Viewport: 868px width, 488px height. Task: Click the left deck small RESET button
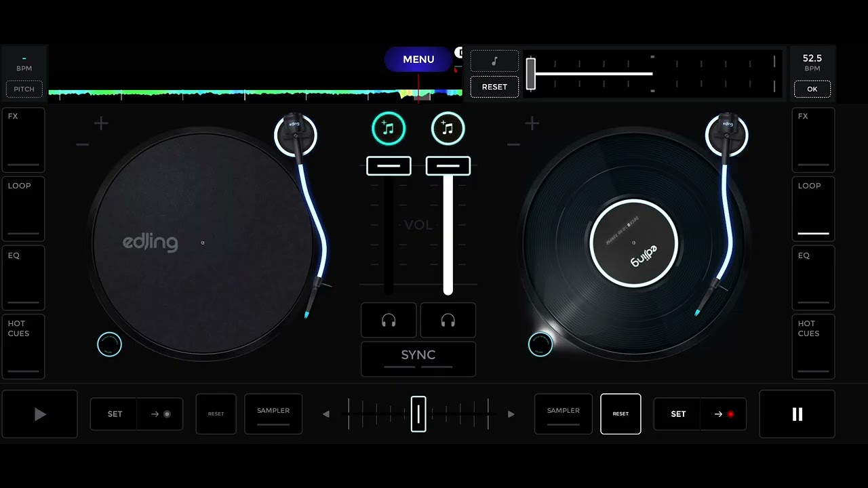pos(216,414)
